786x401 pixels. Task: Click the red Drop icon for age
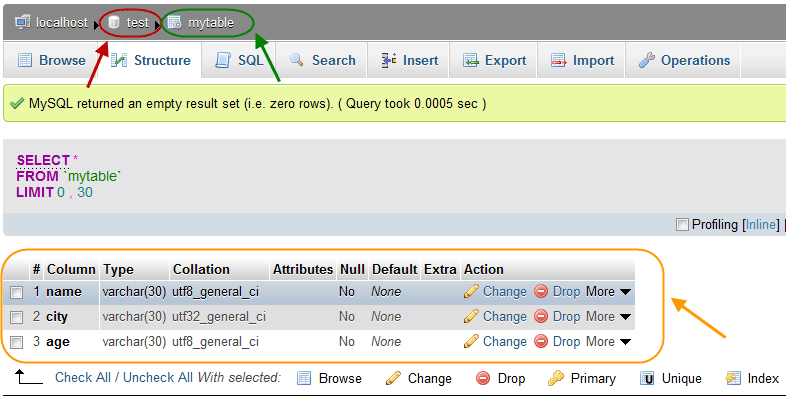point(541,341)
